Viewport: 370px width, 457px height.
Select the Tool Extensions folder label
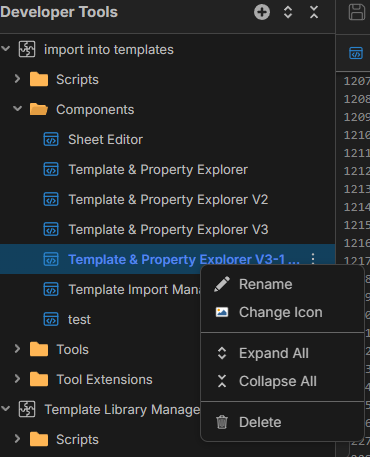pyautogui.click(x=104, y=380)
